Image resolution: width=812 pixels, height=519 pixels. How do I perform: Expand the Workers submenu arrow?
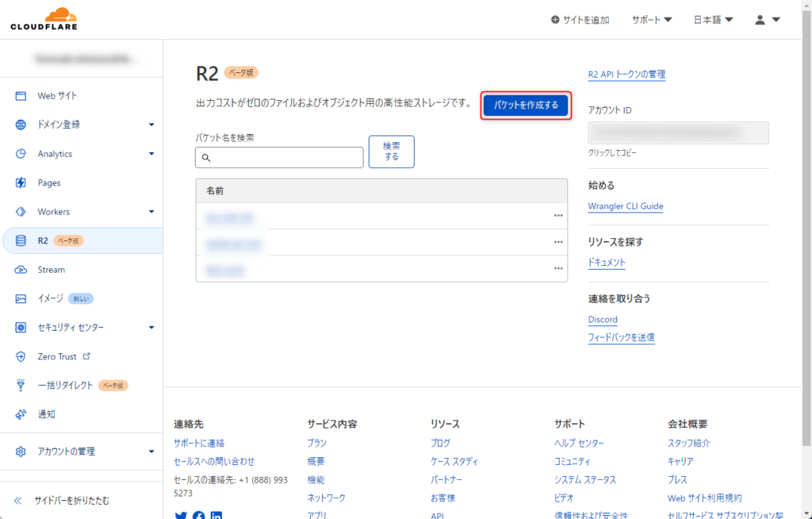[x=151, y=212]
